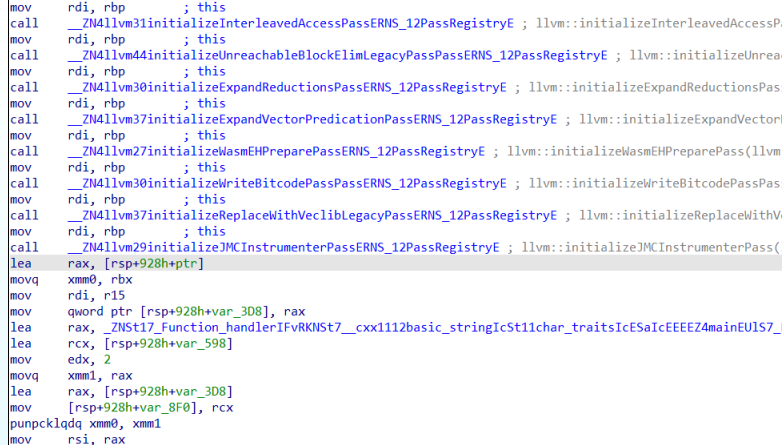This screenshot has height=445, width=782.
Task: Click the immediate value 2 in mov edx
Action: click(x=107, y=359)
